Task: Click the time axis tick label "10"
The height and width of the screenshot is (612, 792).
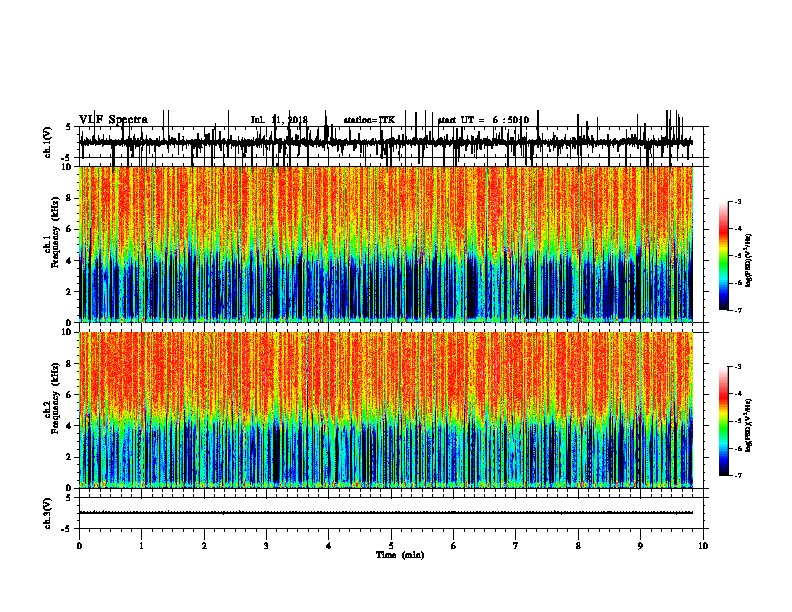Action: pyautogui.click(x=703, y=546)
